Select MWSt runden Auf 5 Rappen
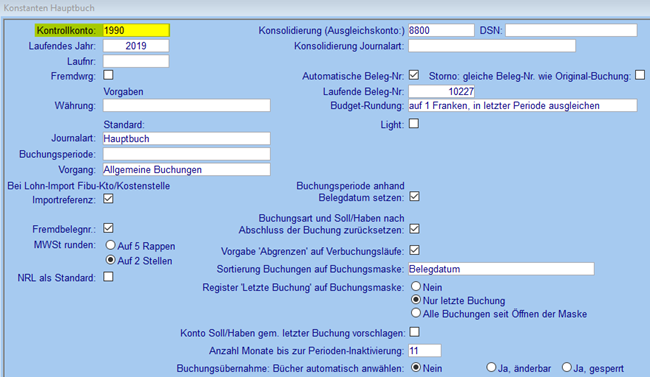The width and height of the screenshot is (650, 377). (110, 245)
